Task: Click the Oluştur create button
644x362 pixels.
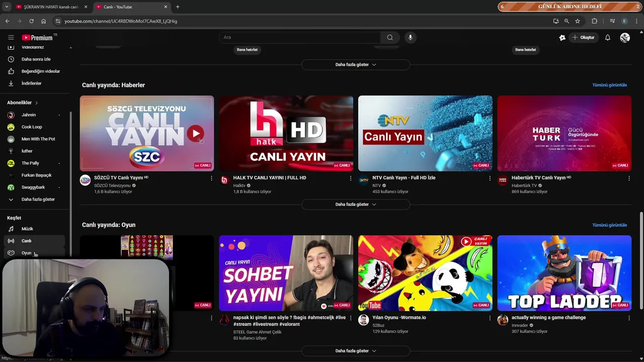Action: pos(583,37)
